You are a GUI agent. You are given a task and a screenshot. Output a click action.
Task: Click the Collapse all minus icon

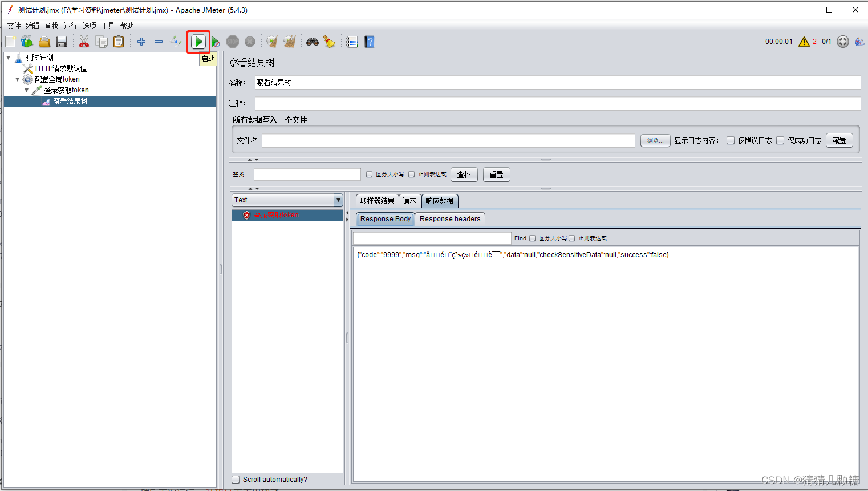(159, 42)
